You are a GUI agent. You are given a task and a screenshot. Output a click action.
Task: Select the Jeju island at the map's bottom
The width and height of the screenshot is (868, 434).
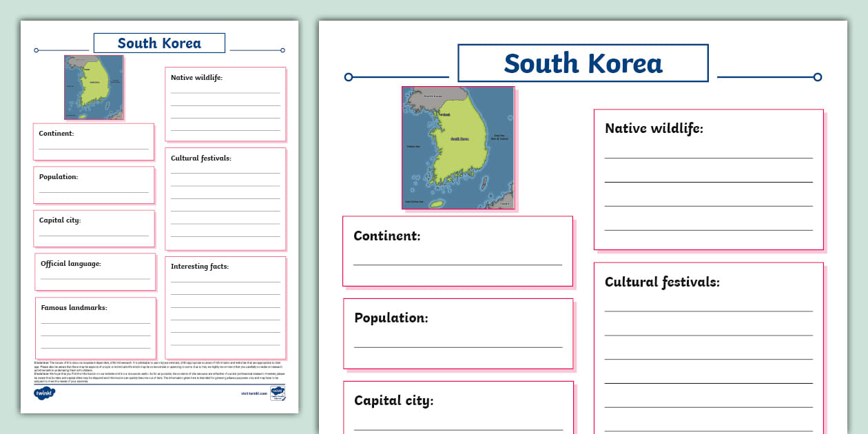tap(437, 204)
